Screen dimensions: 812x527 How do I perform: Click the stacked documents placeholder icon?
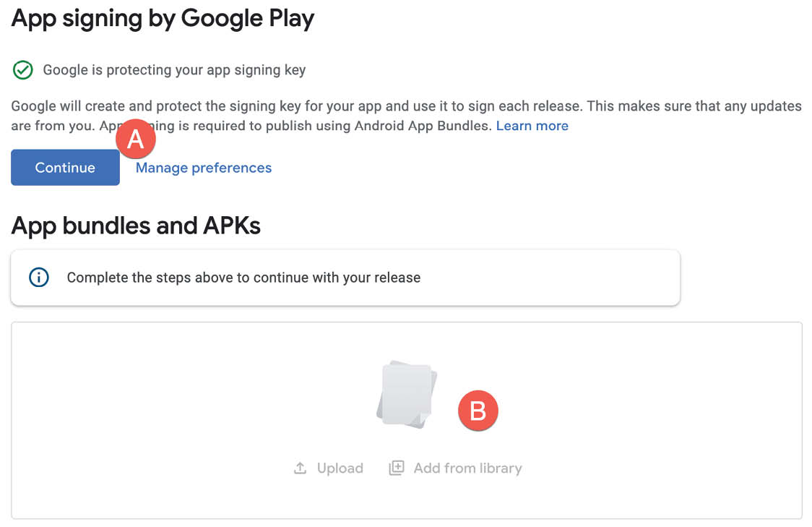tap(407, 394)
